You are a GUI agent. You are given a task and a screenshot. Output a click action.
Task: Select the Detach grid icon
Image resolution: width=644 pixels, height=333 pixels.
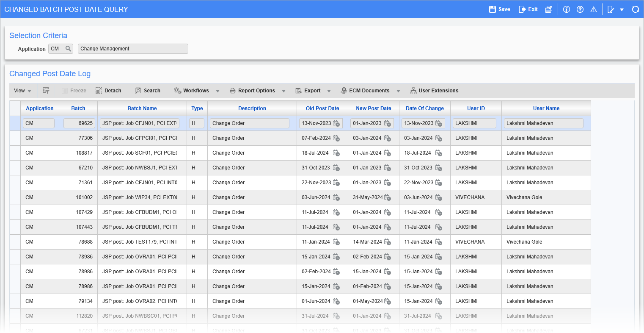click(108, 90)
